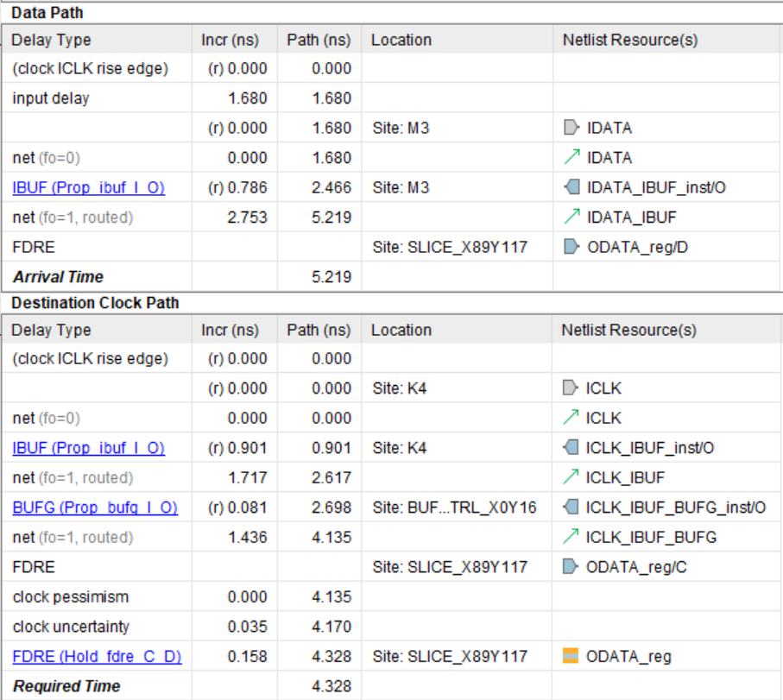Click the pin icon next to ICLK_IBUF_BUFG_inst/O

(x=571, y=508)
